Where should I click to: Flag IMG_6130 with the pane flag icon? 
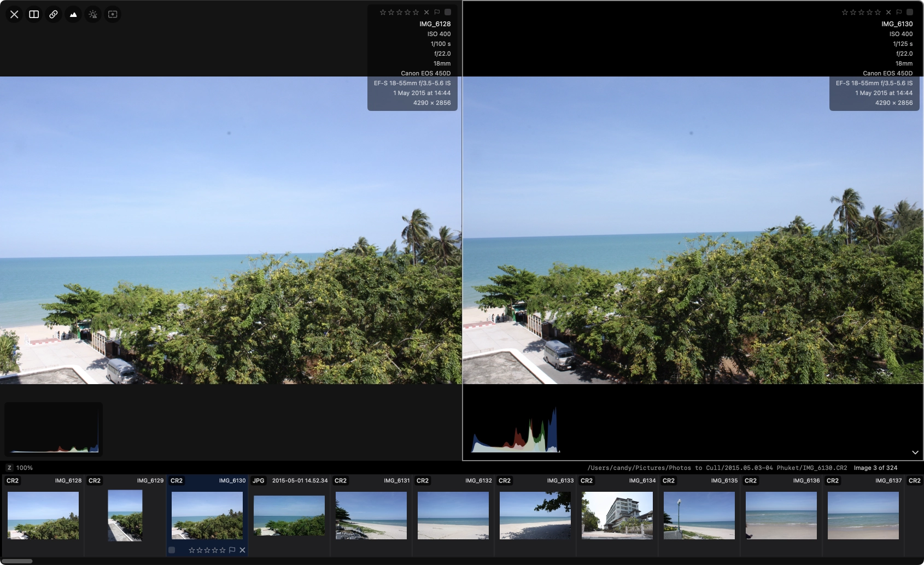point(899,12)
